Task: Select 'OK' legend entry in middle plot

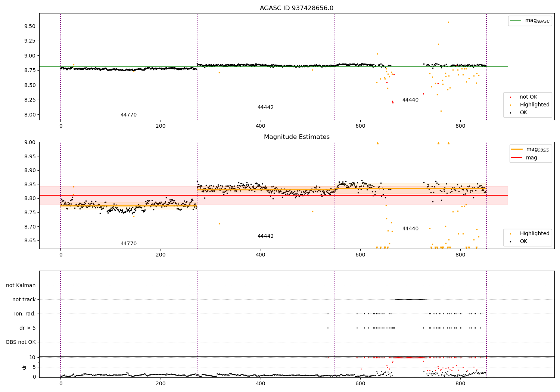Action: pyautogui.click(x=519, y=242)
